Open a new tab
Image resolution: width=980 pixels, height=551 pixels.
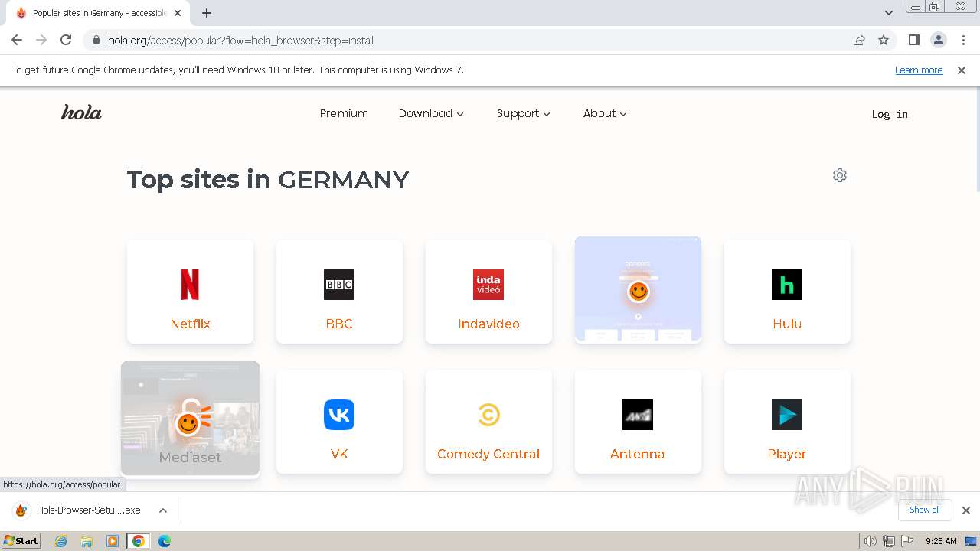(x=207, y=13)
